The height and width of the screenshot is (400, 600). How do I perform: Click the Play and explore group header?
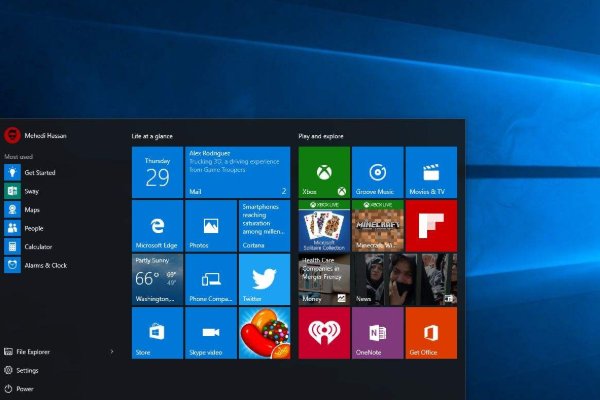[321, 136]
